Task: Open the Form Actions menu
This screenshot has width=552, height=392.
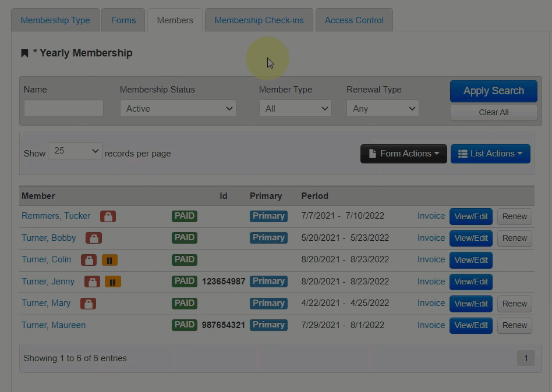Action: pos(404,154)
